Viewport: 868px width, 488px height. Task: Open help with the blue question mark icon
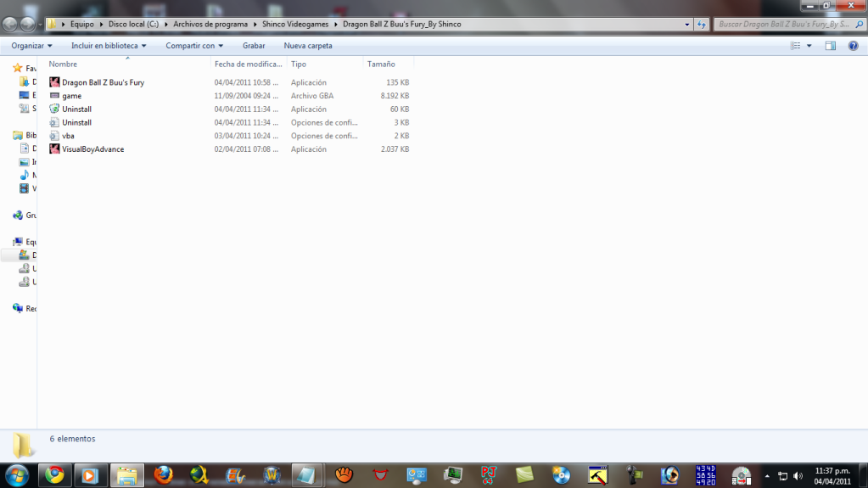(853, 46)
